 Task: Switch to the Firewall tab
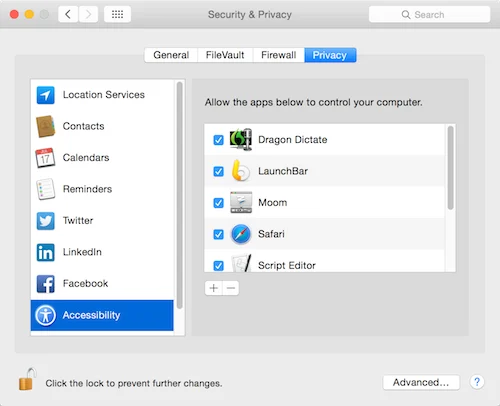click(x=279, y=55)
